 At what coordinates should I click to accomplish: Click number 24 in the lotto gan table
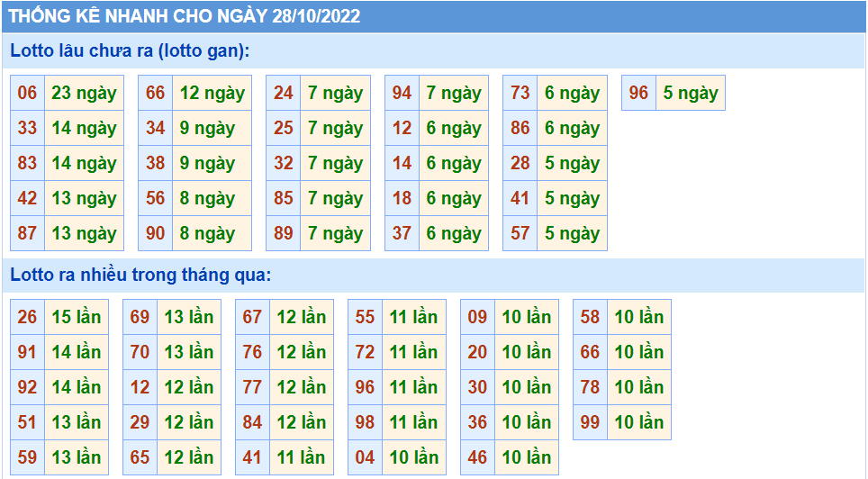[284, 93]
